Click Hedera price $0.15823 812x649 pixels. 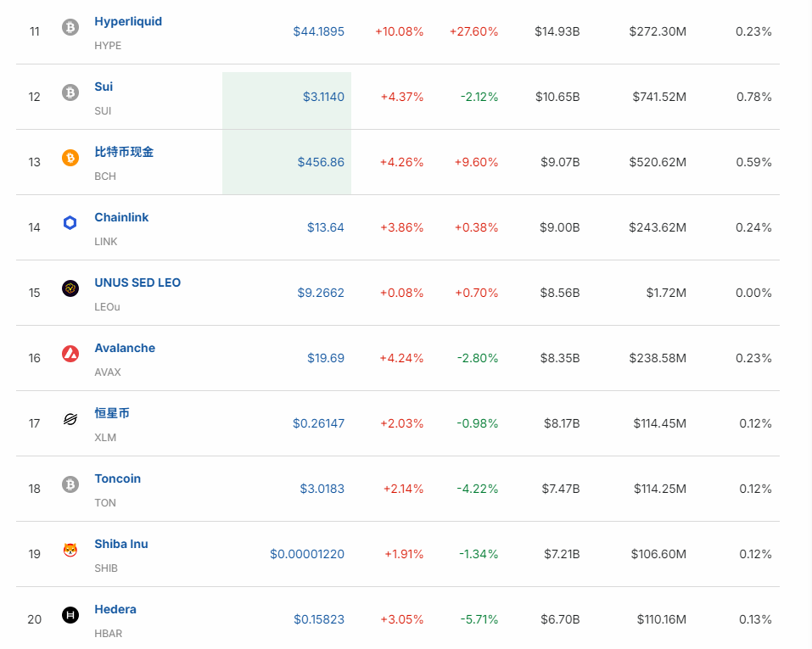tap(319, 619)
